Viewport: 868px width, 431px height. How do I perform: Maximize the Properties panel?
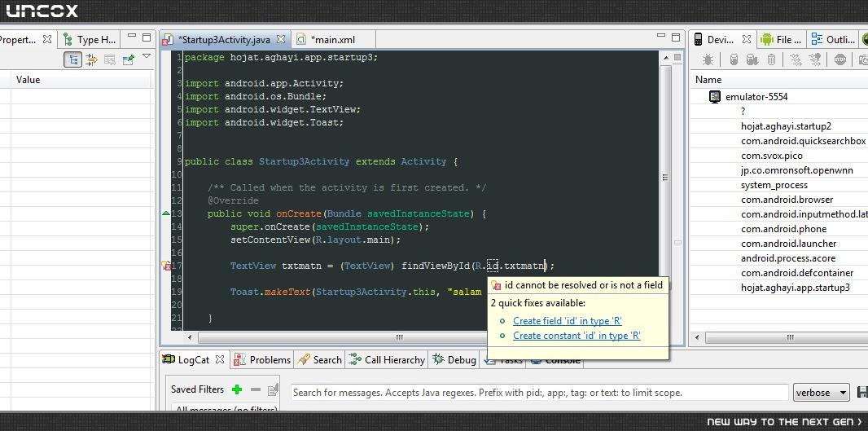(x=146, y=37)
